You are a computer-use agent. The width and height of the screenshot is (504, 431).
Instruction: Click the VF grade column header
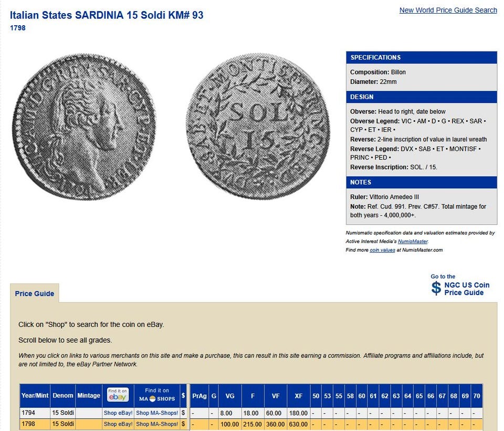[x=276, y=396]
